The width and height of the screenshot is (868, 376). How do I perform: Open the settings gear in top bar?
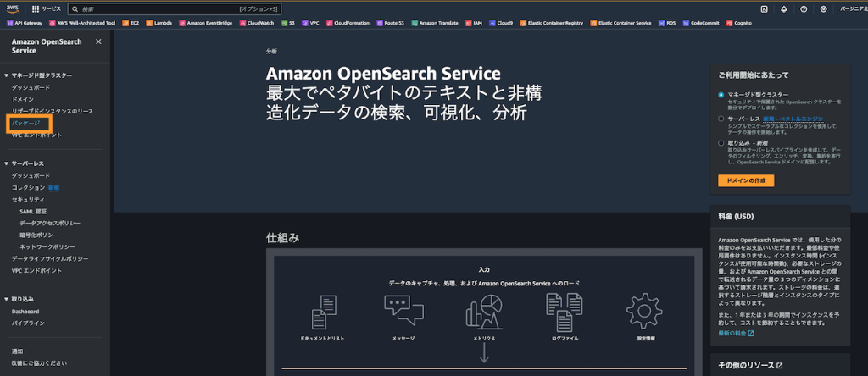824,8
